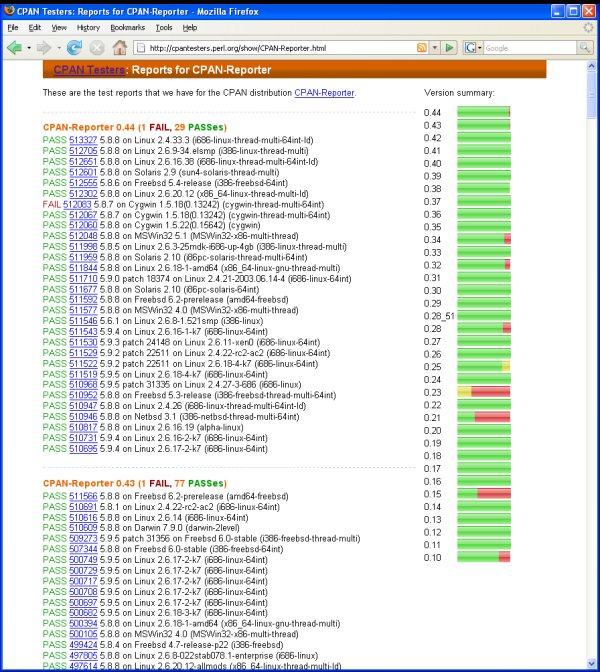Open the Bookmarks menu

(x=127, y=28)
